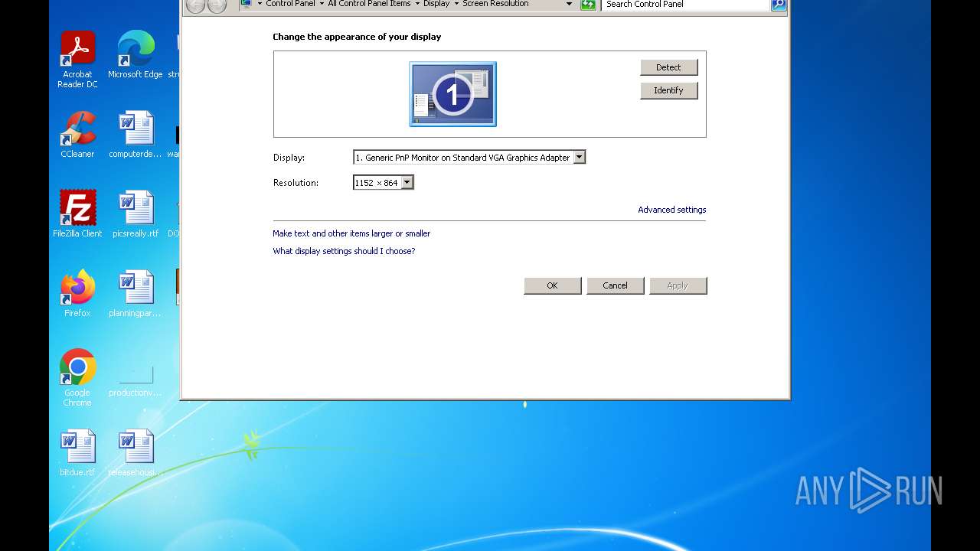Image resolution: width=980 pixels, height=551 pixels.
Task: Focus the Search Control Panel field
Action: pos(686,5)
